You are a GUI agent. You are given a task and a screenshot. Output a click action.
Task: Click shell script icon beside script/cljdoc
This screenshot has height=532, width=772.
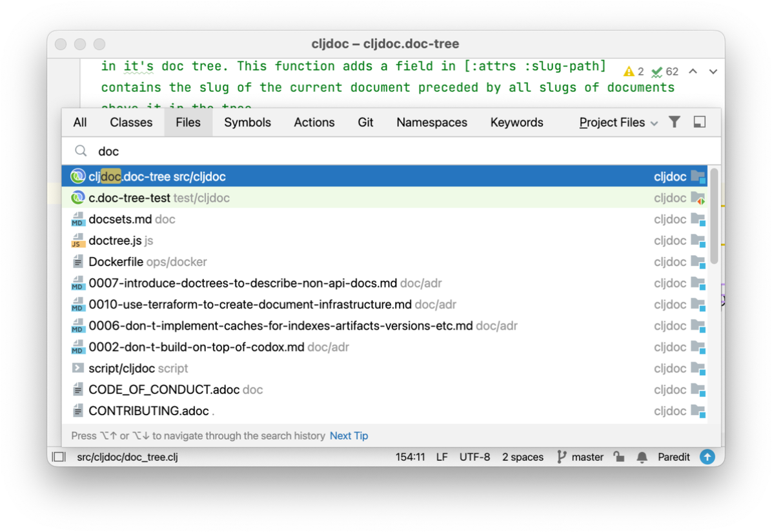pos(78,368)
